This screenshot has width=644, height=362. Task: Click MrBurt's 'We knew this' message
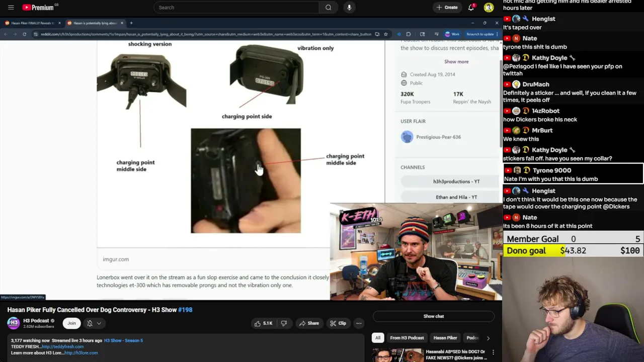pos(521,139)
